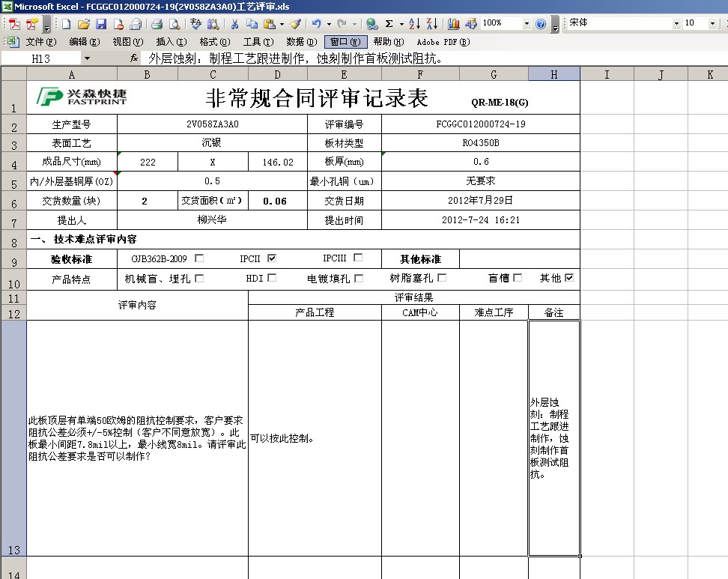Screen dimensions: 728x579
Task: Insert a hyperlink using globe icon
Action: 371,24
